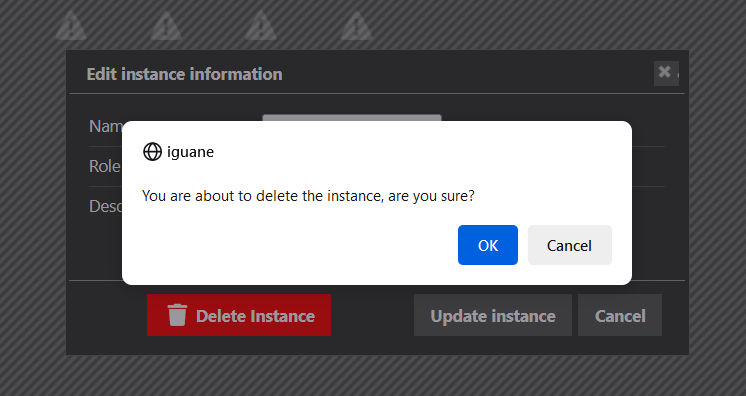
Task: Click the fourth warning triangle icon
Action: tap(356, 26)
